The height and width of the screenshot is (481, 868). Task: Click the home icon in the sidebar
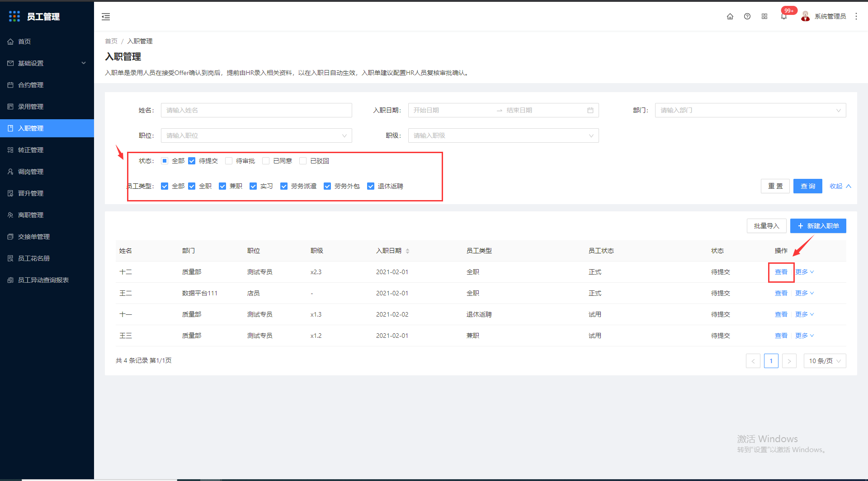pyautogui.click(x=10, y=42)
